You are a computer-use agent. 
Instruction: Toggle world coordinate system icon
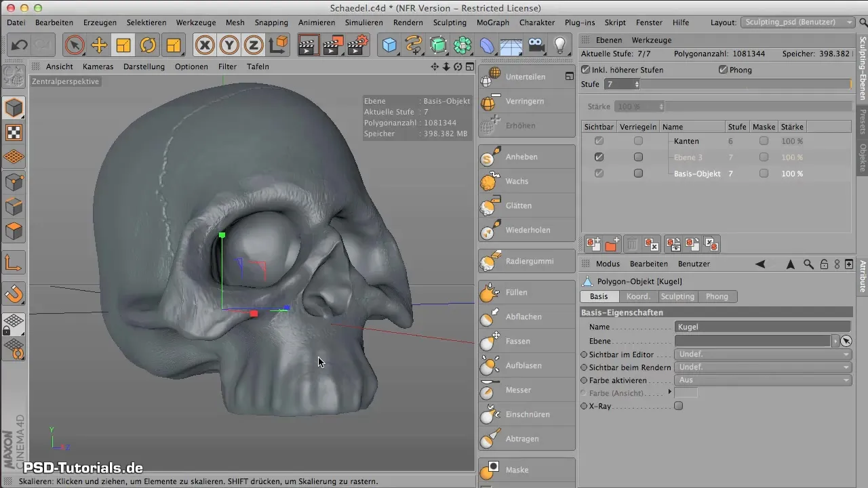(278, 45)
